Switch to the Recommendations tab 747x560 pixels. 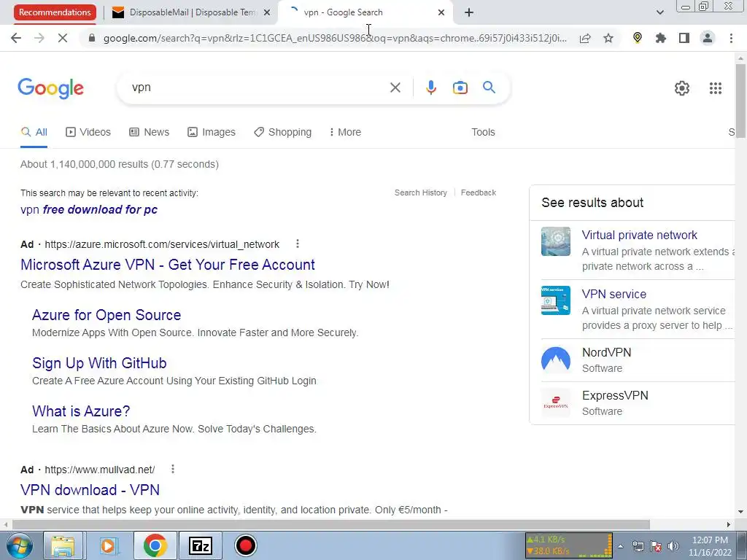point(55,12)
